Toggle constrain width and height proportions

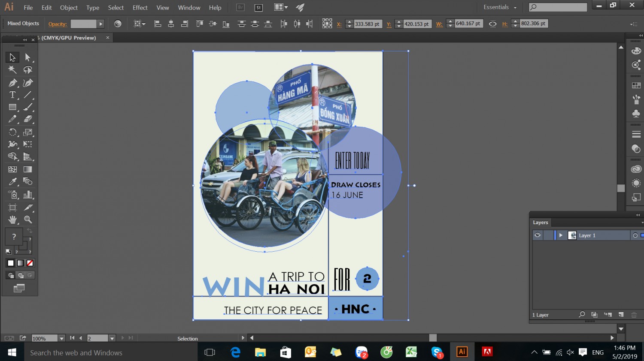point(492,24)
